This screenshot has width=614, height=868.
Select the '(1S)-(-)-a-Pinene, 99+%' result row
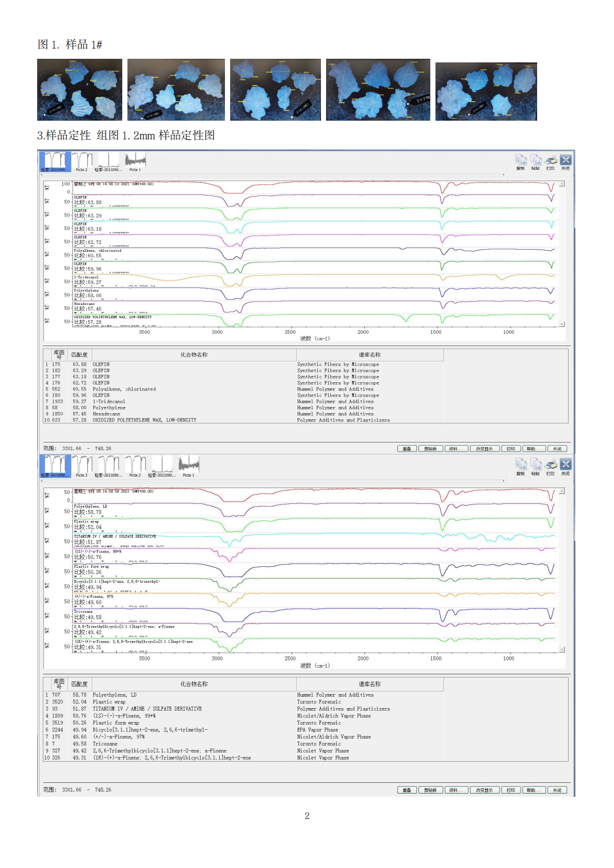point(243,716)
